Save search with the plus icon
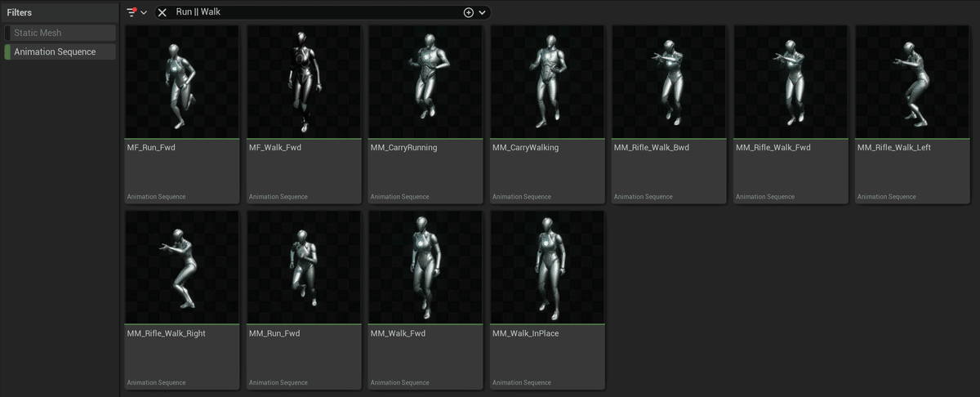Screen dimensions: 980x397 [469, 12]
